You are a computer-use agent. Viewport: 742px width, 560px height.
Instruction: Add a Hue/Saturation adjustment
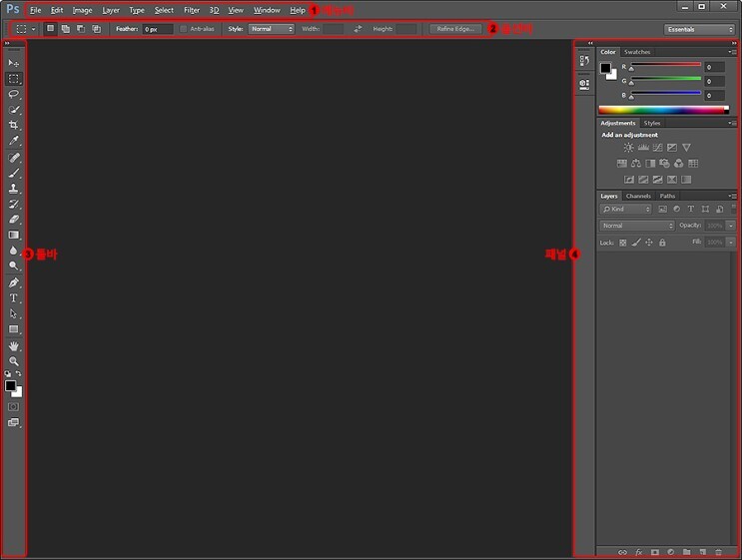pyautogui.click(x=622, y=164)
